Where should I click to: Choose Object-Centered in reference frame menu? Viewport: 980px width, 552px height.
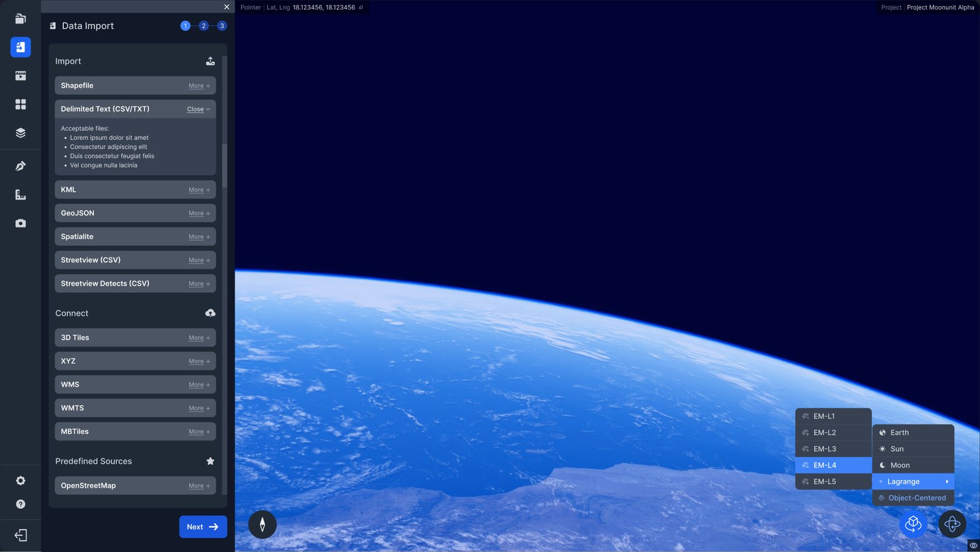tap(913, 498)
